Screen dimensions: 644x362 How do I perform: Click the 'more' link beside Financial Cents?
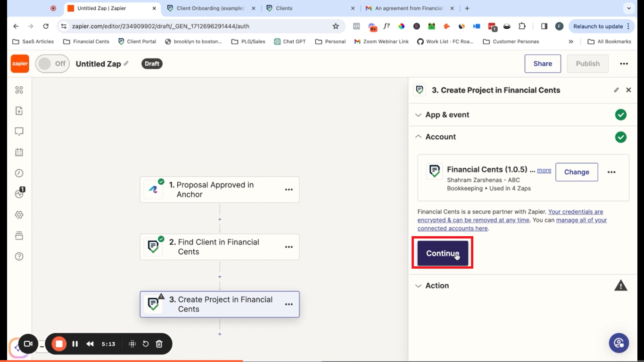544,170
